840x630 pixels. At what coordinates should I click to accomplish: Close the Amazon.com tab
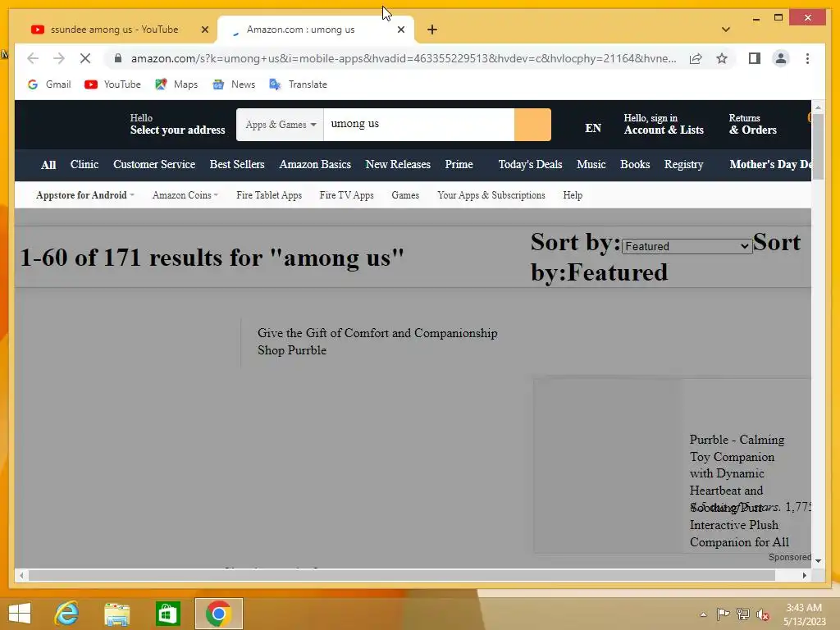coord(400,30)
